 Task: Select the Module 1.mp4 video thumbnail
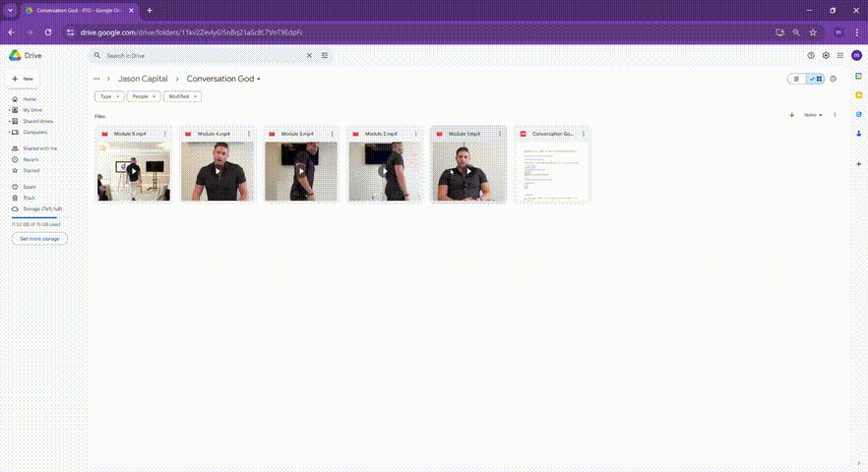(x=468, y=171)
